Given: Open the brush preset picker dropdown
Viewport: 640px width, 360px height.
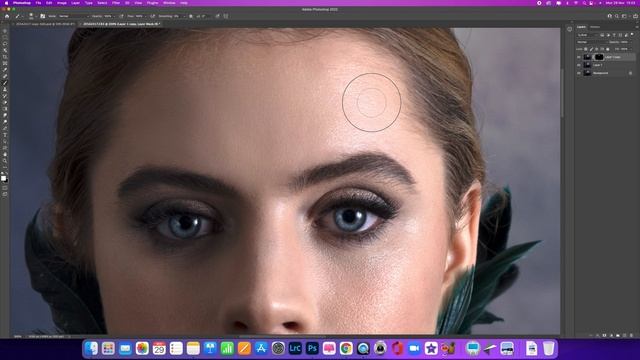Looking at the screenshot, I should [x=36, y=16].
